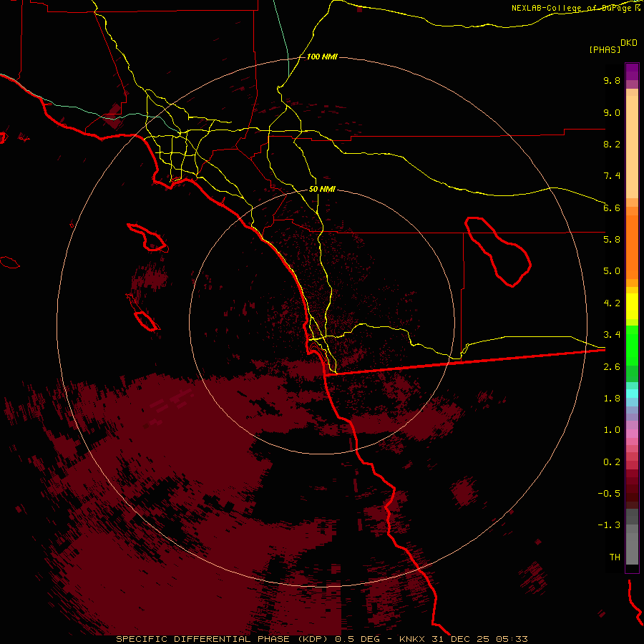Click the 9.0 legend value
The image size is (644, 644).
pyautogui.click(x=612, y=112)
